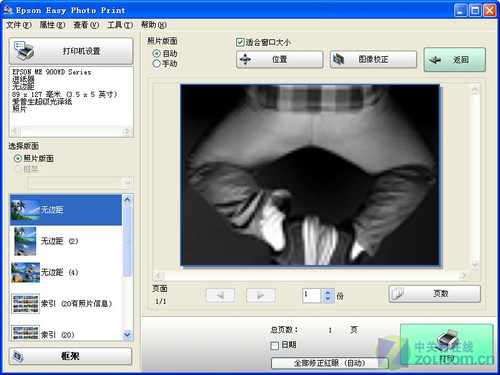Screen dimensions: 500x375
Task: Select the 无边距 (4) layout item
Action: pos(66,272)
